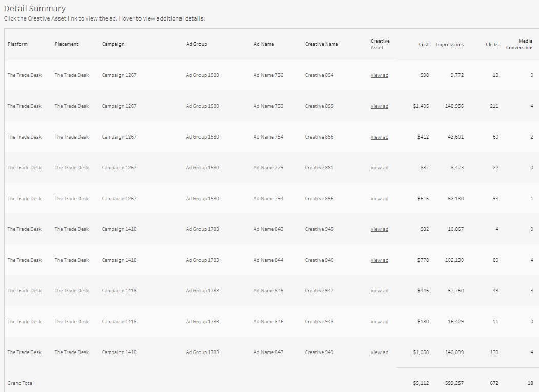The width and height of the screenshot is (539, 392).
Task: Open View ad link for Creative 949
Action: pyautogui.click(x=379, y=352)
